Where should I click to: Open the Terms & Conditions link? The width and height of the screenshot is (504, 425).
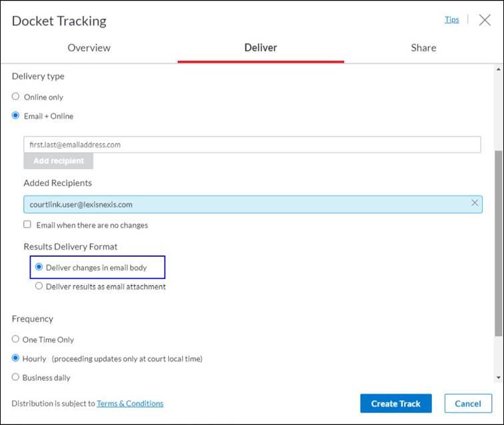130,404
